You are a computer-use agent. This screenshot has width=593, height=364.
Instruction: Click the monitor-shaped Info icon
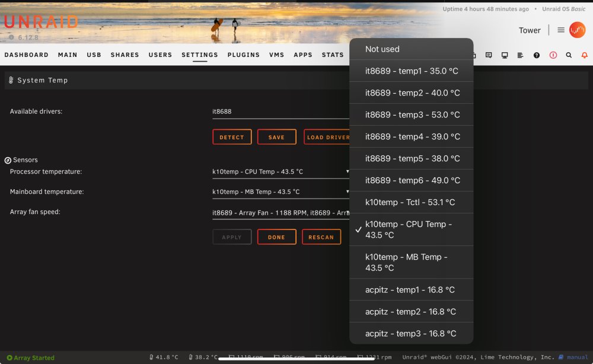tap(505, 55)
